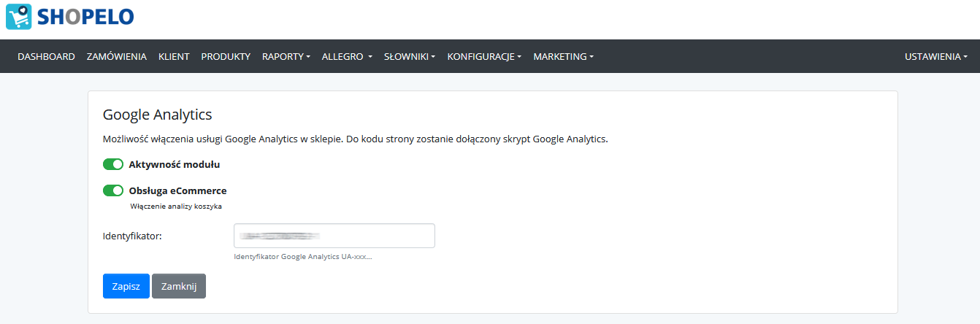Click the Google Analytics heading
The width and height of the screenshot is (980, 324).
(157, 115)
